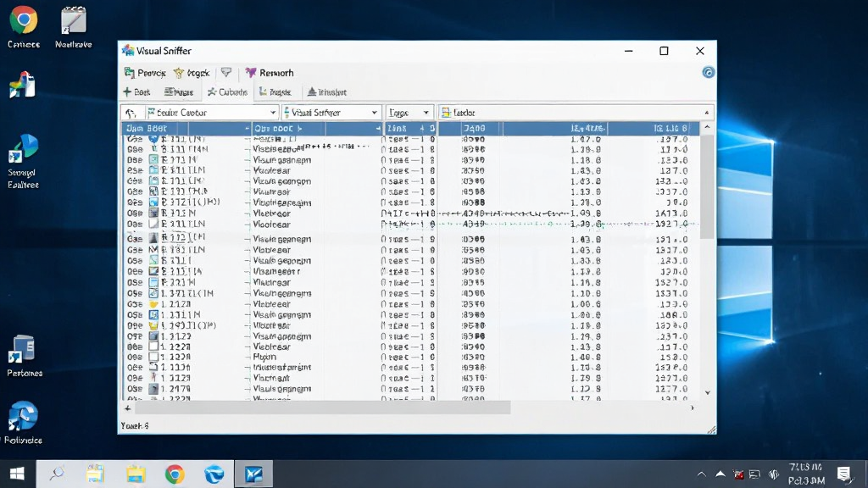Click the horizontal scrollbar left arrow
Screen dimensions: 868x488
tap(127, 408)
